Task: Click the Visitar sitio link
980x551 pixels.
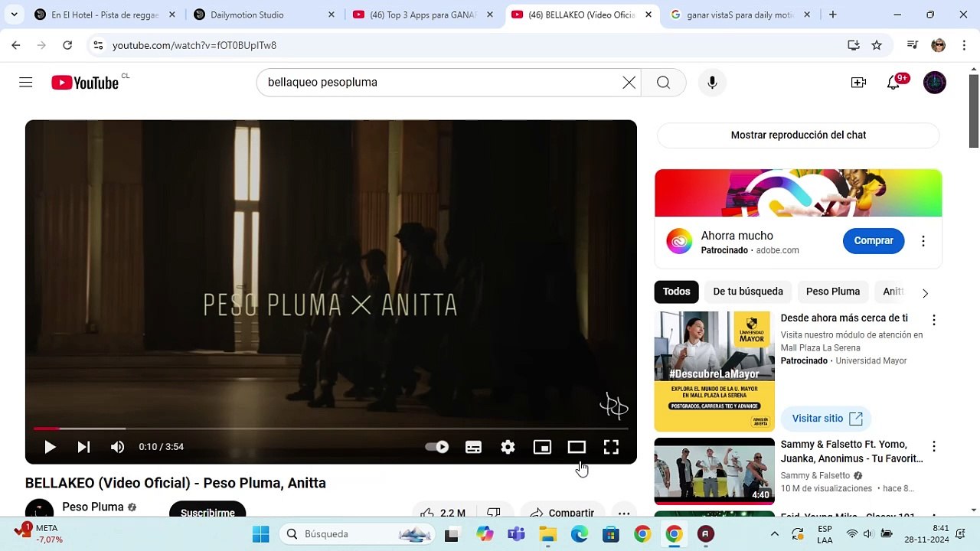Action: click(826, 419)
